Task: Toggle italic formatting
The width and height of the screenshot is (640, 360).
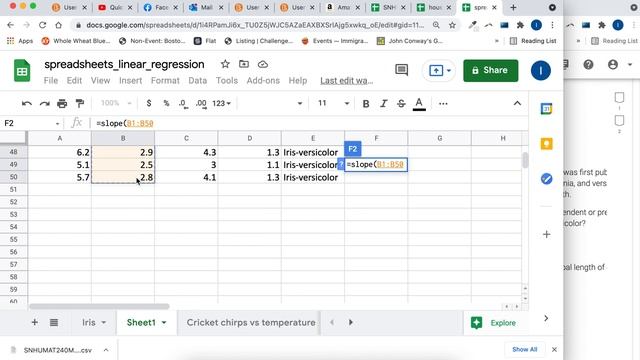Action: [x=384, y=104]
